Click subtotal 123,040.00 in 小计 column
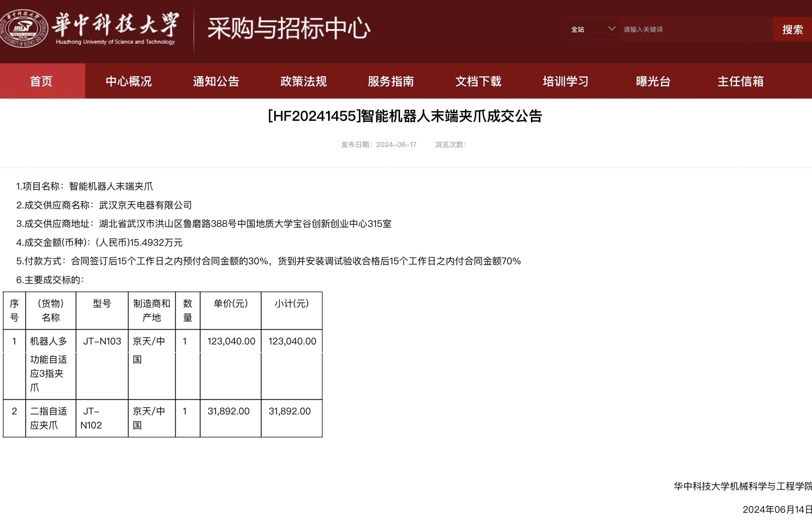The image size is (812, 520). (292, 341)
